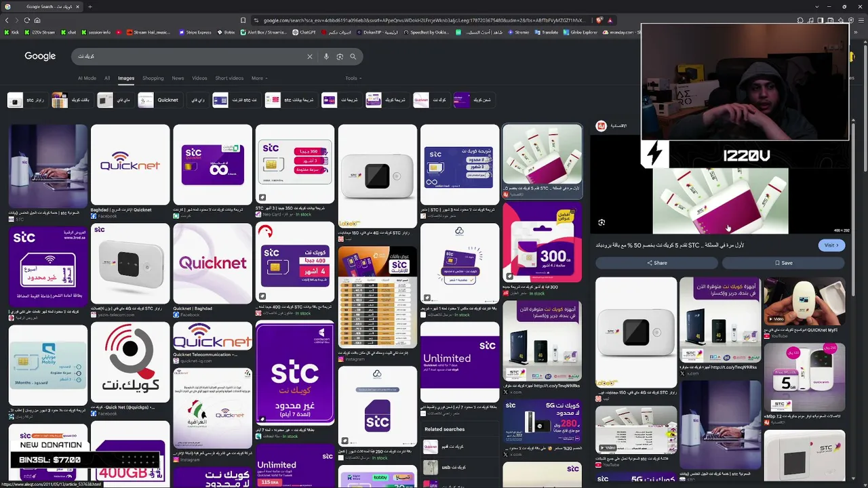Go to the Google logo homepage
The image size is (868, 488).
(40, 56)
